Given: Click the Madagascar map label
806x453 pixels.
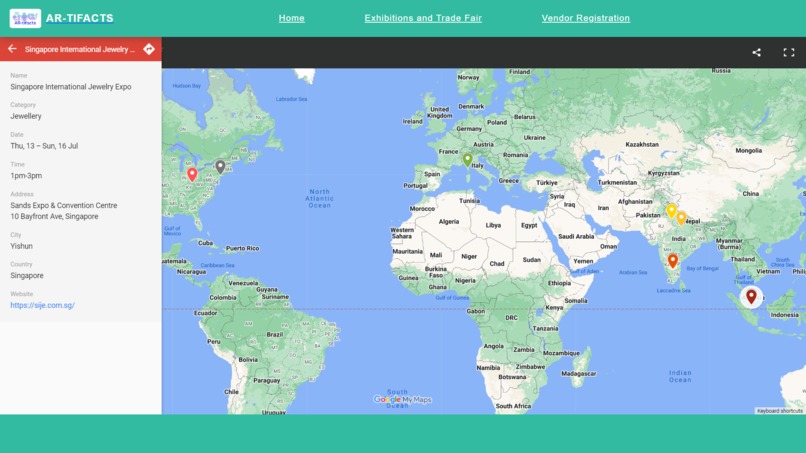Looking at the screenshot, I should (579, 374).
